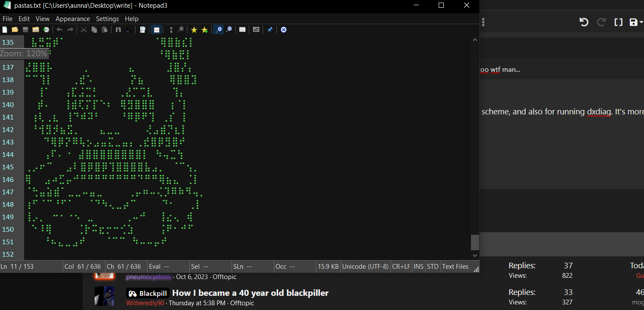Image resolution: width=644 pixels, height=310 pixels.
Task: Toggle BB code brackets in browser editor
Action: (x=619, y=22)
